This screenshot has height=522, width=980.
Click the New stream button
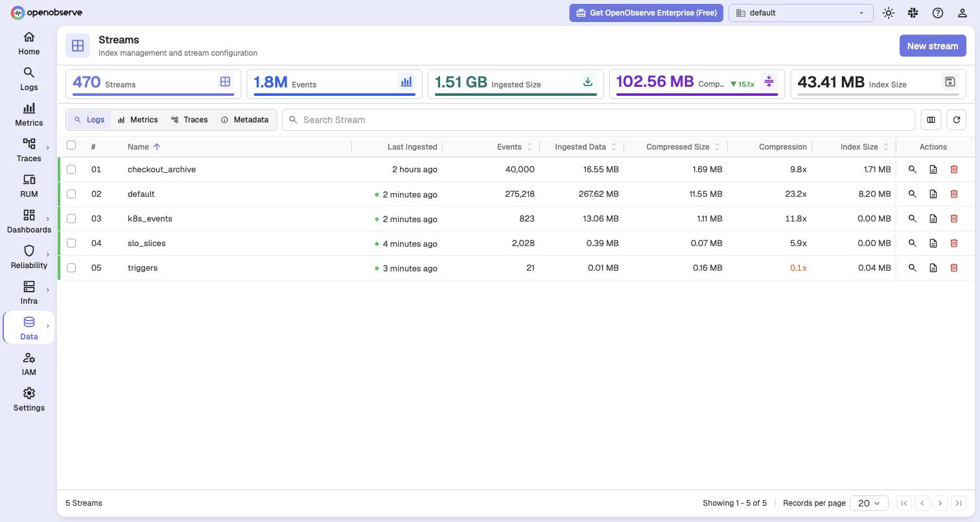coord(933,46)
